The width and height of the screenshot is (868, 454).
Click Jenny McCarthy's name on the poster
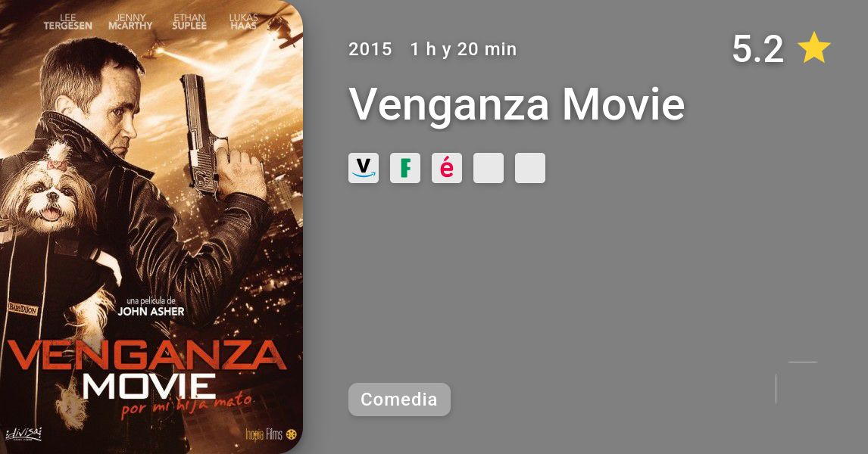pos(130,22)
